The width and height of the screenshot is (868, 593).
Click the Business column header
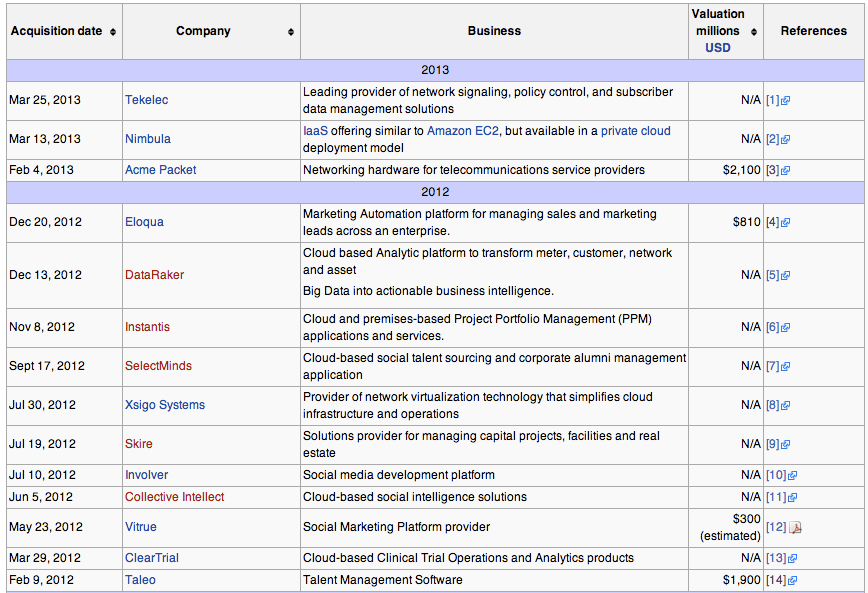[494, 31]
